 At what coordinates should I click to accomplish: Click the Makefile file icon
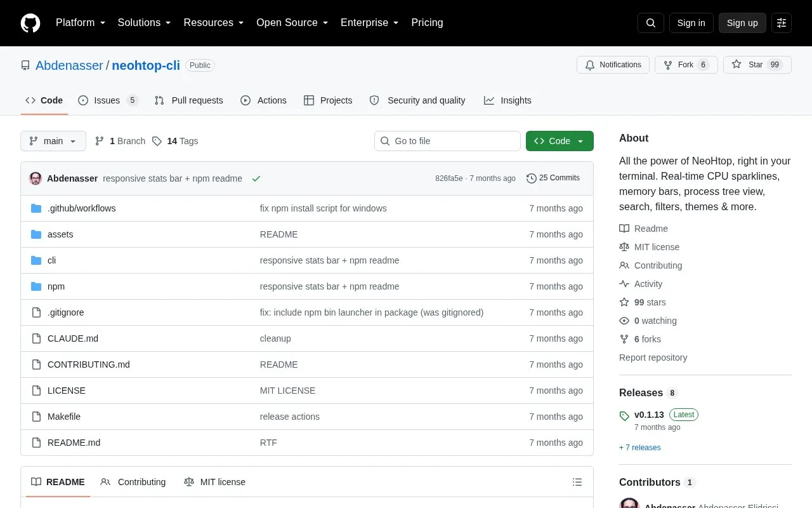point(36,417)
